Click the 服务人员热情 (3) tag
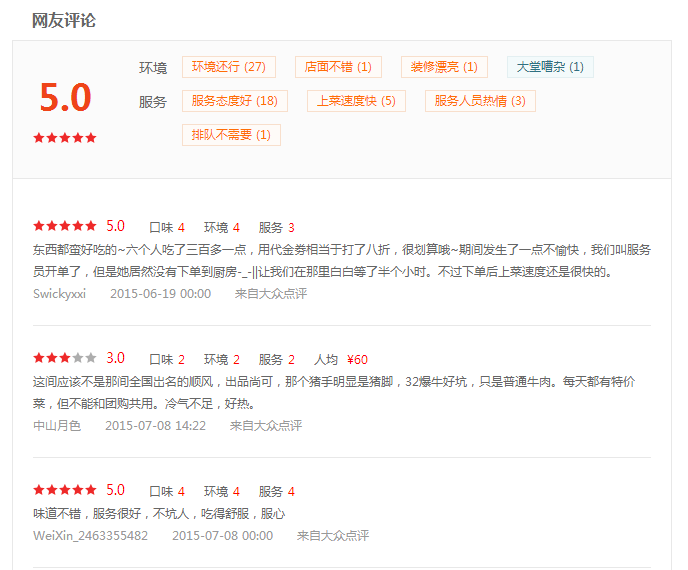 (480, 101)
